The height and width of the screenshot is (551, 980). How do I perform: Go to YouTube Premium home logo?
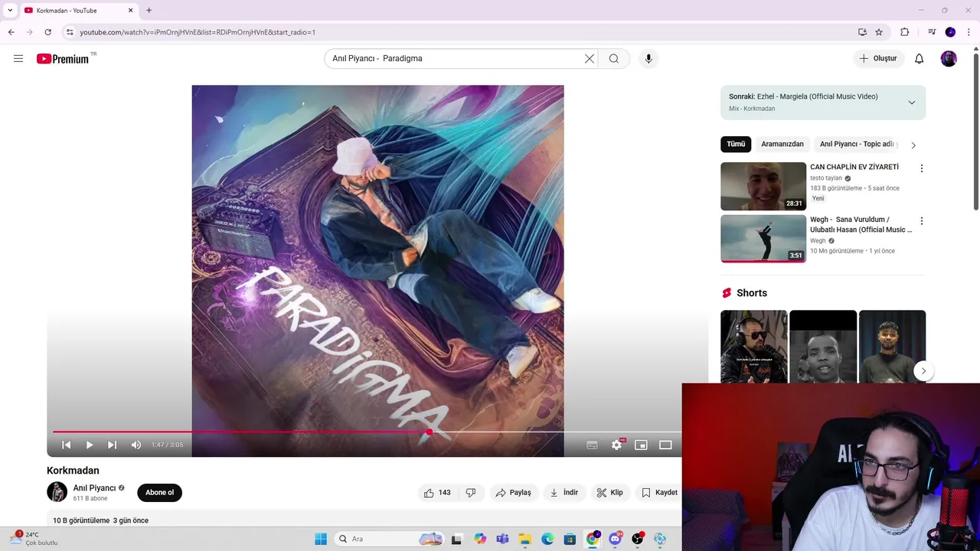click(64, 59)
